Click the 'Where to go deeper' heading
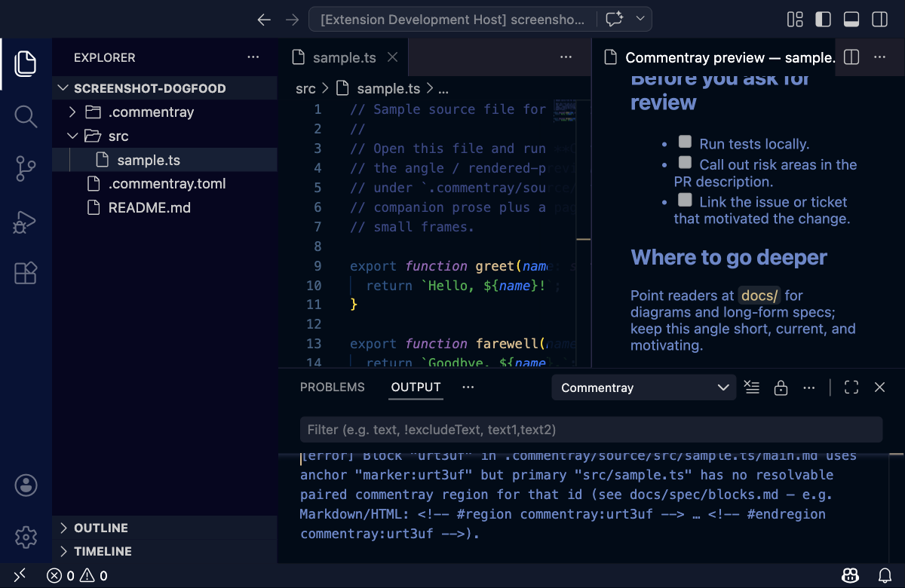The width and height of the screenshot is (905, 588). pyautogui.click(x=729, y=258)
